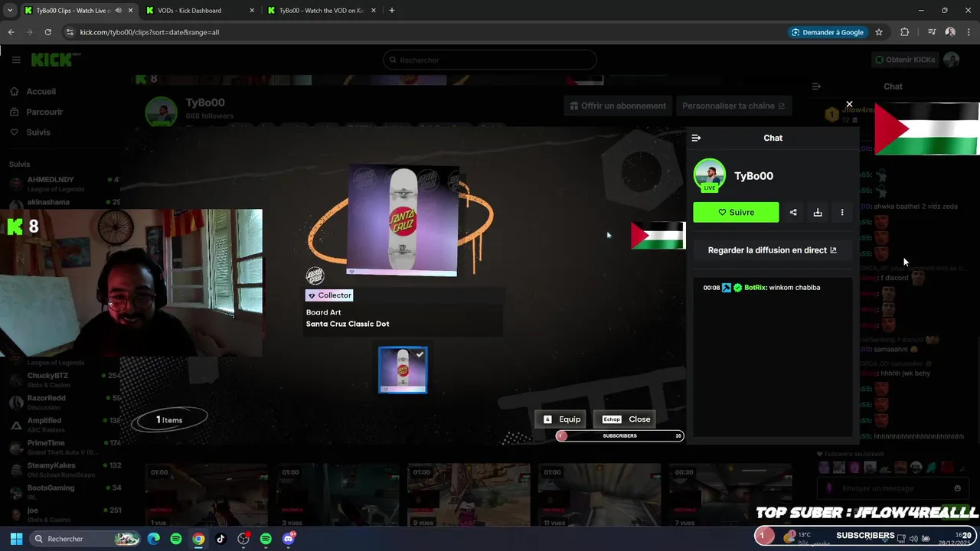Click the share icon next to Suivre
The height and width of the screenshot is (551, 980).
tap(793, 213)
